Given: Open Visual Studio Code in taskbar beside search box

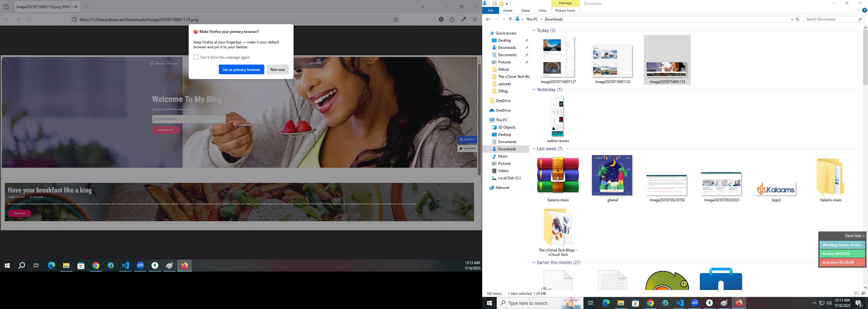Looking at the screenshot, I should point(680,303).
